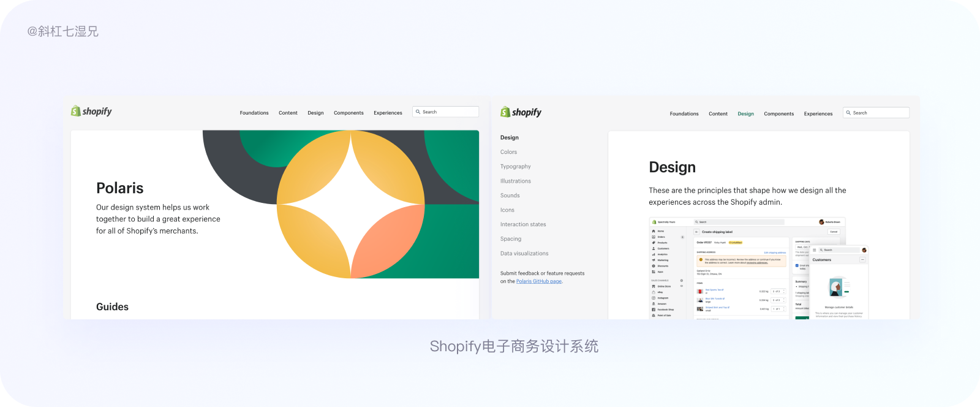Click the eBay channel icon in the mockup
The image size is (980, 407).
pyautogui.click(x=654, y=292)
